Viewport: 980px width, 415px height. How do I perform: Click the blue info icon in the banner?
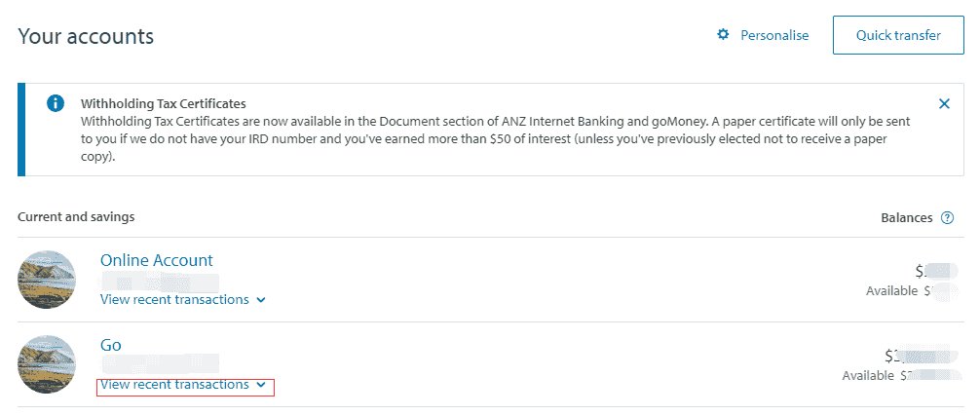pos(56,103)
